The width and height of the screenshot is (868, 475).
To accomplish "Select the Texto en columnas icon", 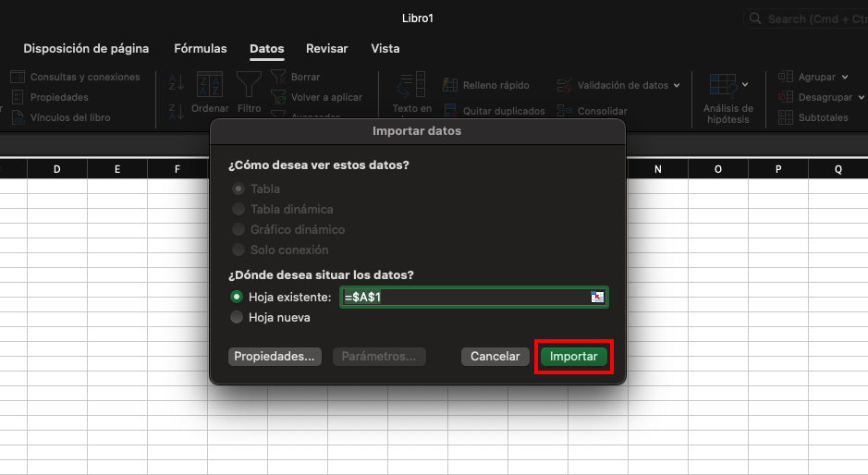I will 411,85.
